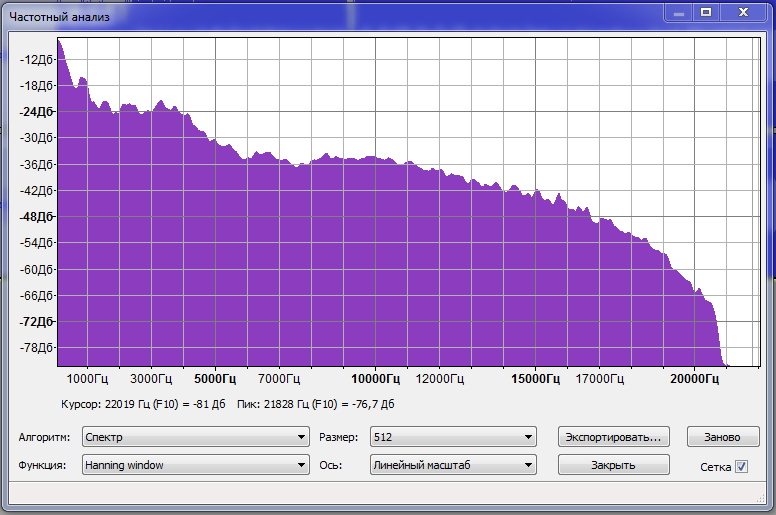This screenshot has height=515, width=776.
Task: Click the Функция: label
Action: [42, 466]
